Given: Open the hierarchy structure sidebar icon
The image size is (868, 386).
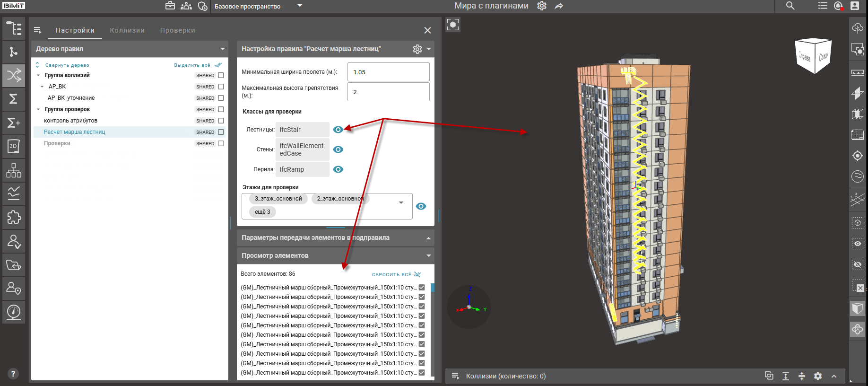Looking at the screenshot, I should (14, 170).
